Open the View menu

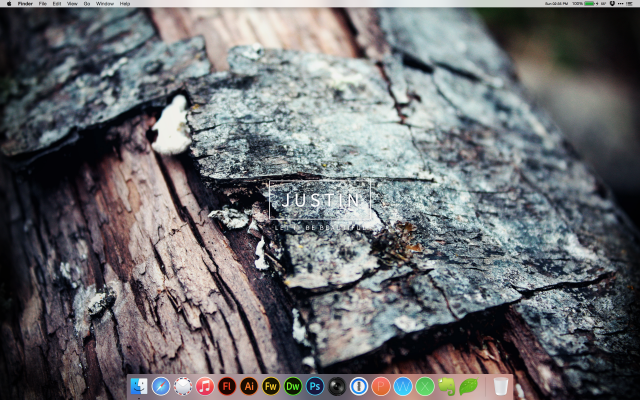tap(72, 3)
